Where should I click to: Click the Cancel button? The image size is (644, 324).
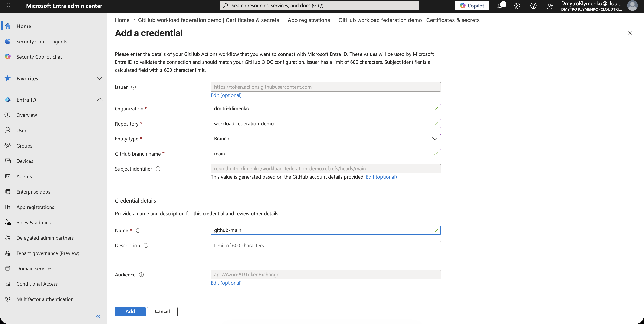(162, 311)
